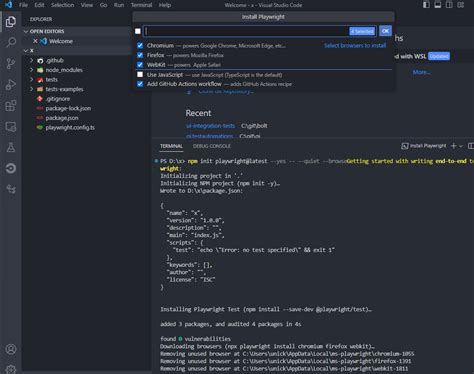Open the File menu

click(x=23, y=5)
